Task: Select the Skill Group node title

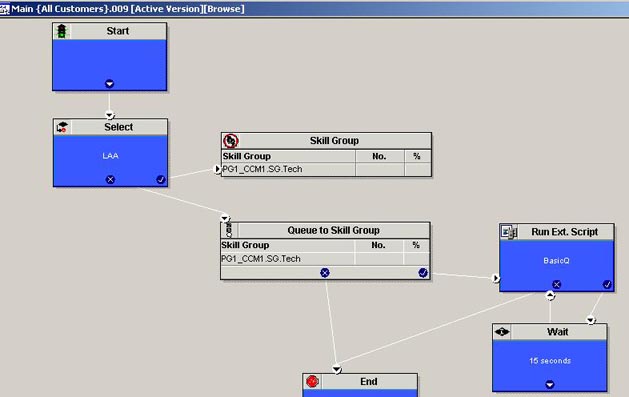Action: (334, 141)
